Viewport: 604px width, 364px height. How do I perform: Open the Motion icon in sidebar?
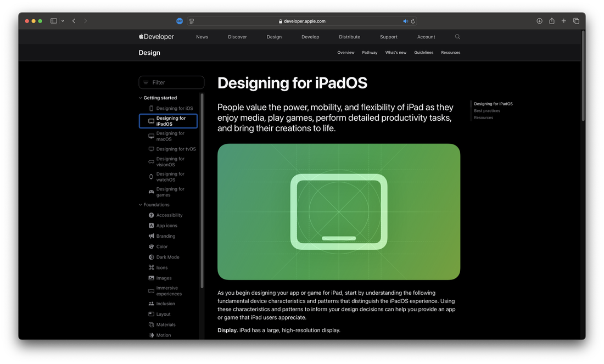(x=151, y=335)
